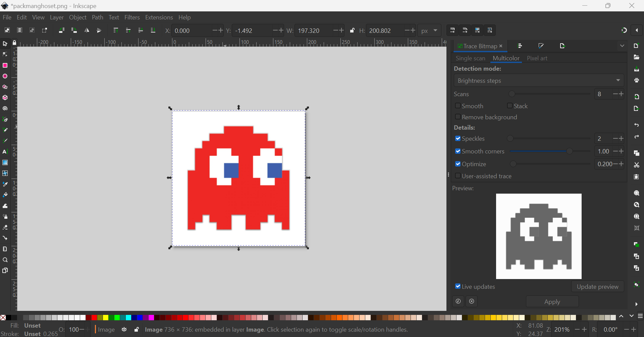Click Raise selection to top icon
Image resolution: width=644 pixels, height=337 pixels.
116,30
